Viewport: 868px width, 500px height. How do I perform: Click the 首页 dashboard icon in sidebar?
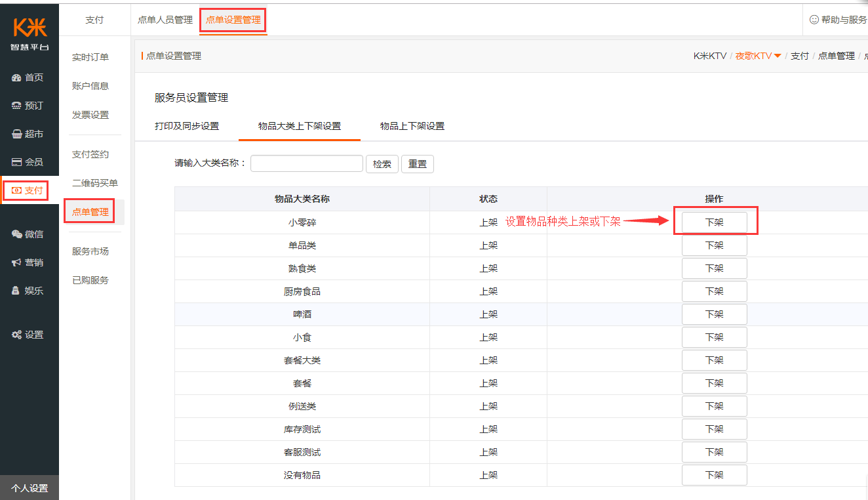pyautogui.click(x=17, y=77)
